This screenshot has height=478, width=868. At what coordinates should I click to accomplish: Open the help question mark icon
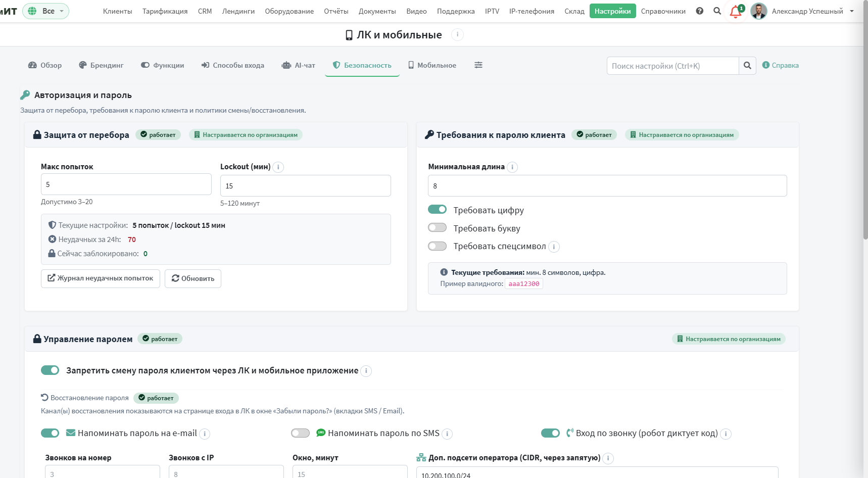coord(700,11)
